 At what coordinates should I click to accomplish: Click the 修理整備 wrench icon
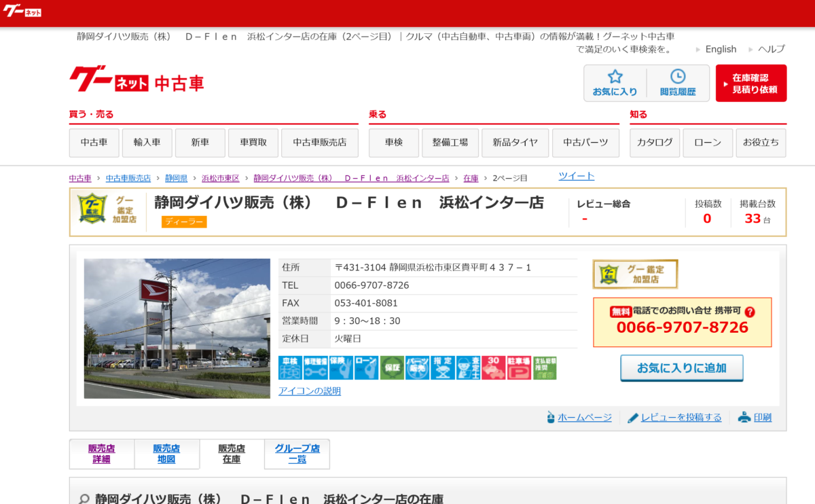coord(316,367)
